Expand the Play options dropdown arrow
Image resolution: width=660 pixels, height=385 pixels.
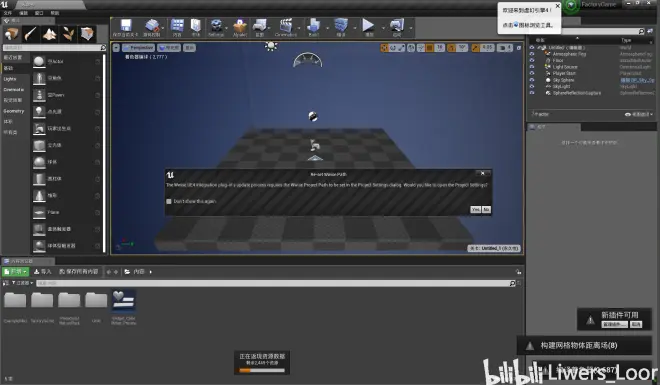pyautogui.click(x=382, y=28)
